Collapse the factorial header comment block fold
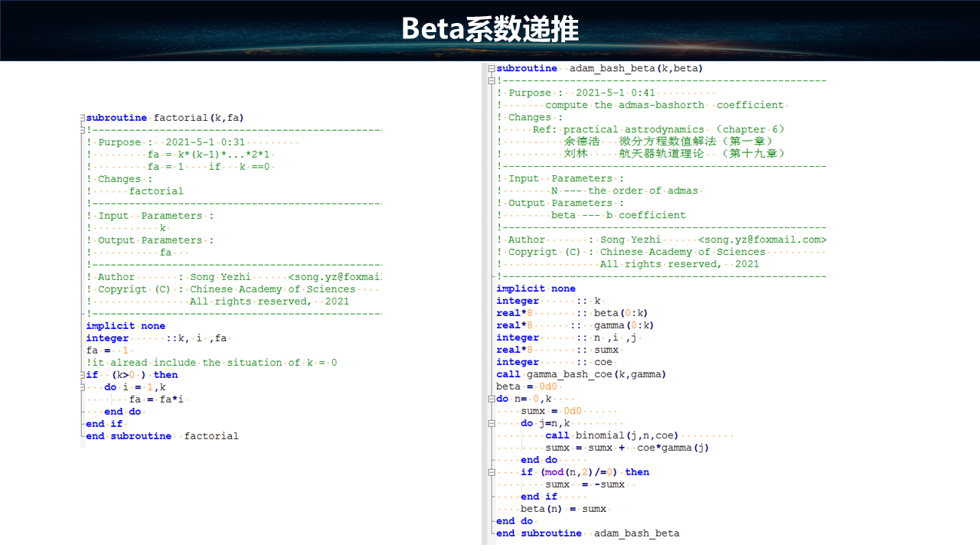Screen dimensions: 980x551 coord(83,130)
